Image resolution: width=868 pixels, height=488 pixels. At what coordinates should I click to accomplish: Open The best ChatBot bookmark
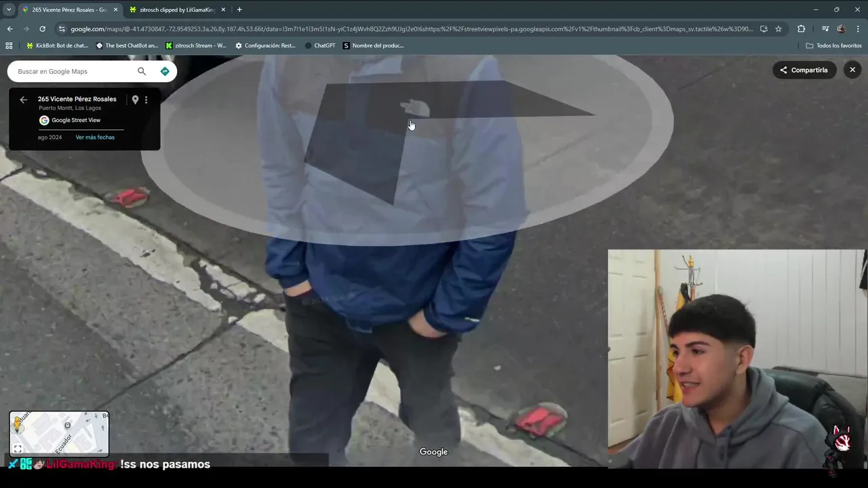pyautogui.click(x=127, y=45)
